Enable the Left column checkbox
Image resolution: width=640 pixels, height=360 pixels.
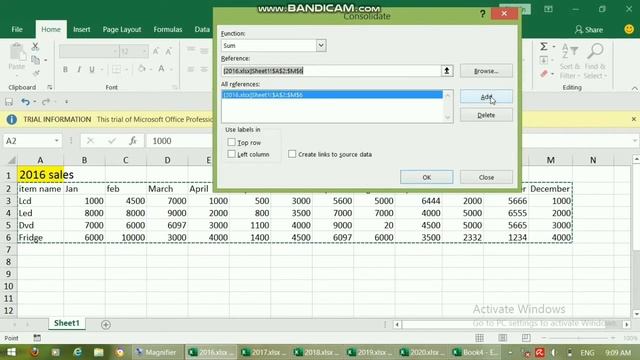point(231,154)
